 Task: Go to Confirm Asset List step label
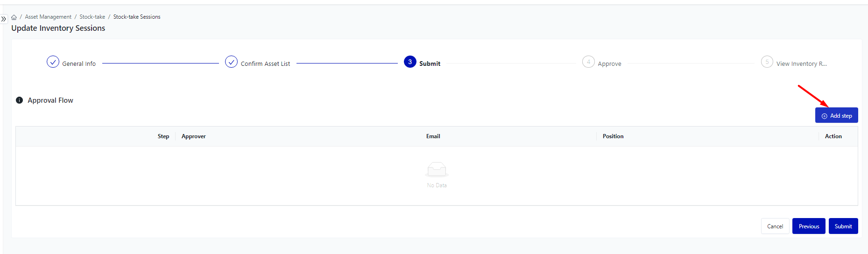265,64
